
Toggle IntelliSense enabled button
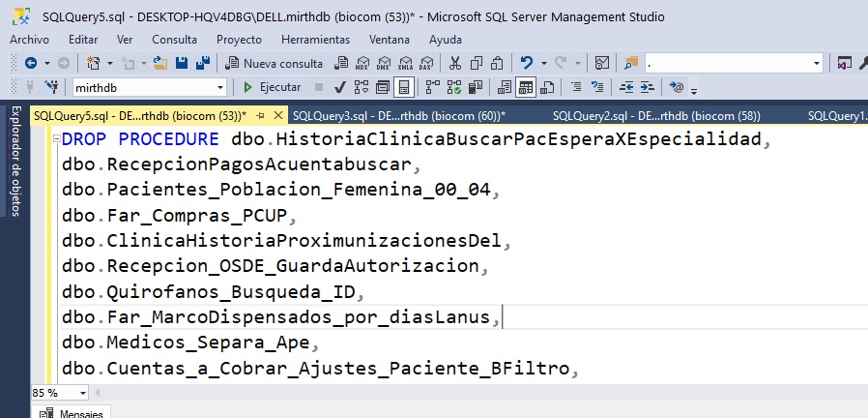[x=404, y=87]
